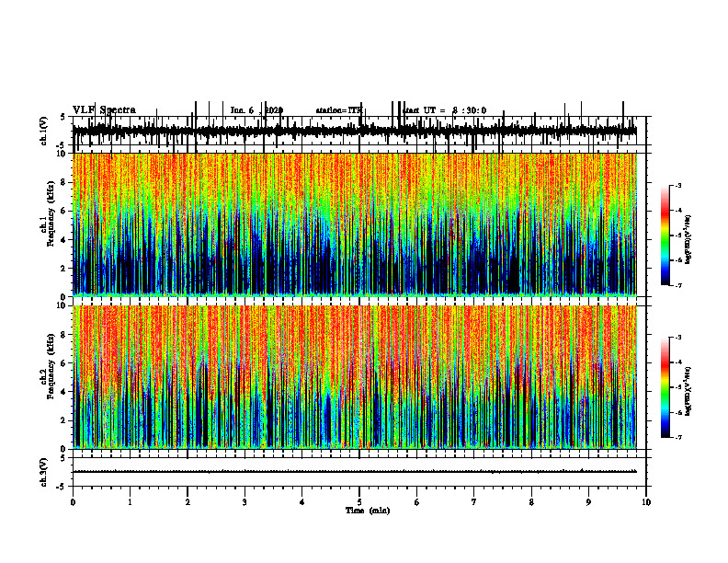Click the ch.1 voltage waveform trace

[x=355, y=131]
